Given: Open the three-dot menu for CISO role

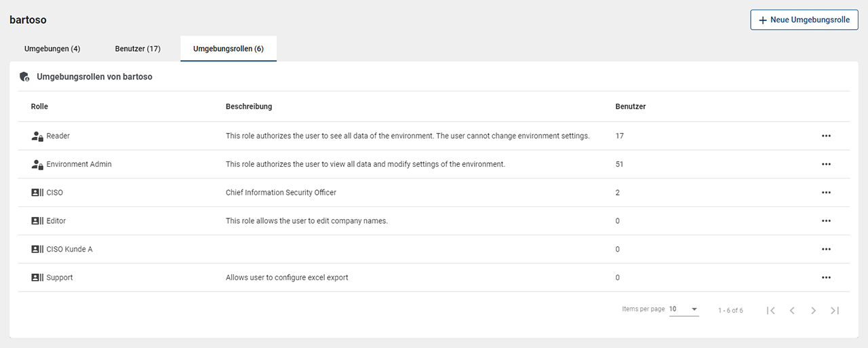Looking at the screenshot, I should point(825,193).
